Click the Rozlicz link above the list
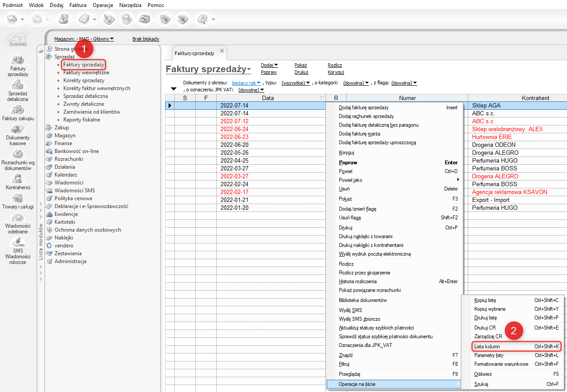Image resolution: width=567 pixels, height=392 pixels. (x=335, y=65)
